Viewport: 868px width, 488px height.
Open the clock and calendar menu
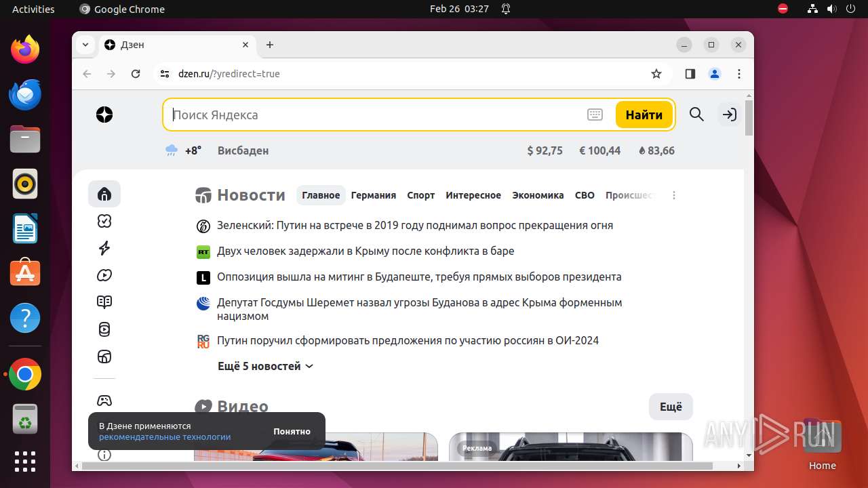tap(459, 9)
